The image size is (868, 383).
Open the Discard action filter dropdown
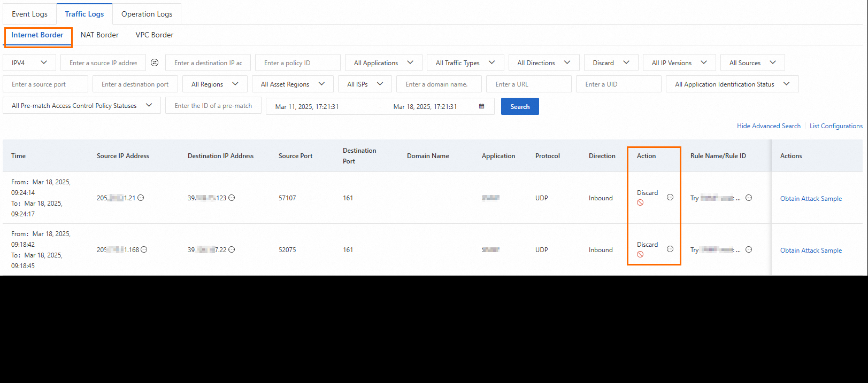[611, 62]
